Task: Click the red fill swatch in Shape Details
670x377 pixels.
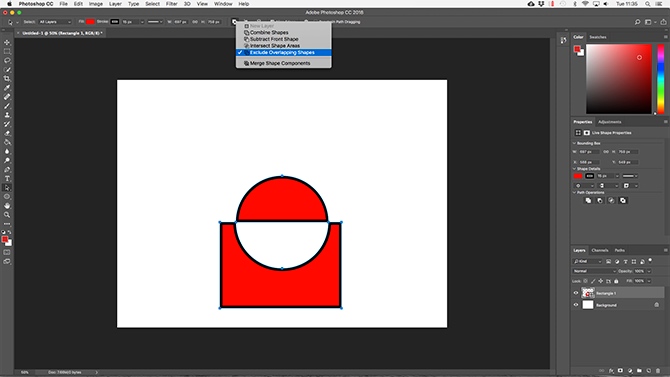Action: click(578, 176)
